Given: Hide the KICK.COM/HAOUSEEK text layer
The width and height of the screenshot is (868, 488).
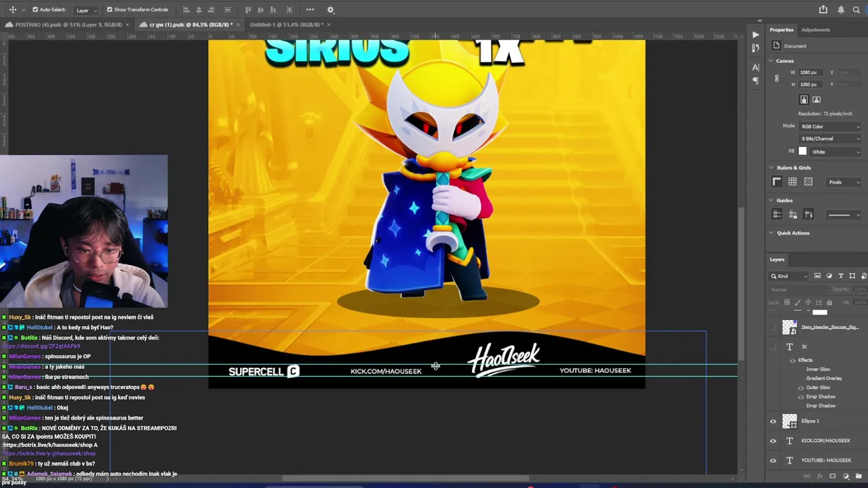Looking at the screenshot, I should [x=773, y=441].
